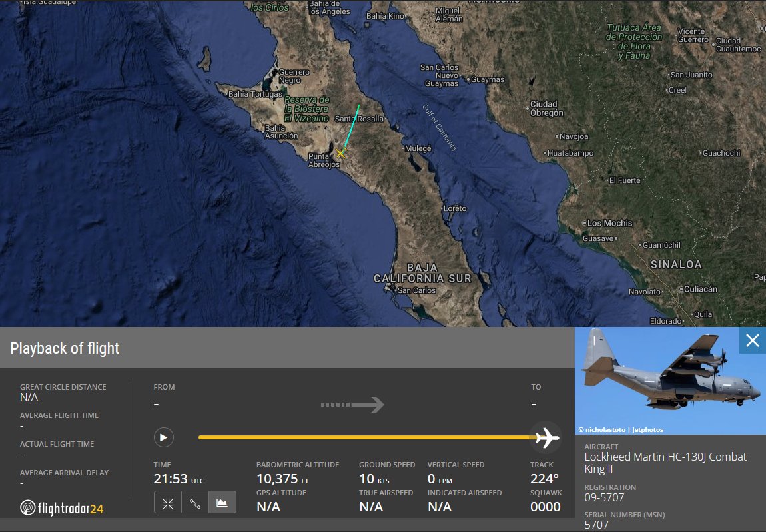Click the GREAT CIRCLE DISTANCE label
The image size is (766, 532).
tap(63, 387)
